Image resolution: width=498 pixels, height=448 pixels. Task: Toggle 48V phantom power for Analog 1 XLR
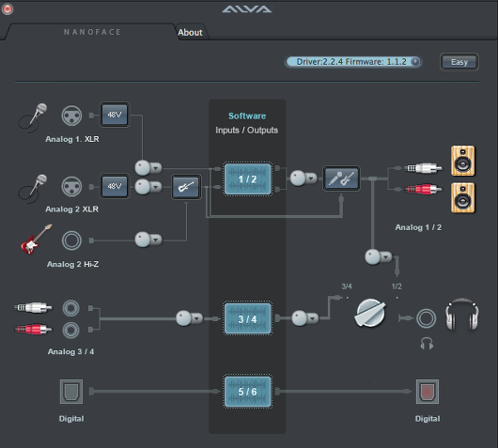click(115, 115)
